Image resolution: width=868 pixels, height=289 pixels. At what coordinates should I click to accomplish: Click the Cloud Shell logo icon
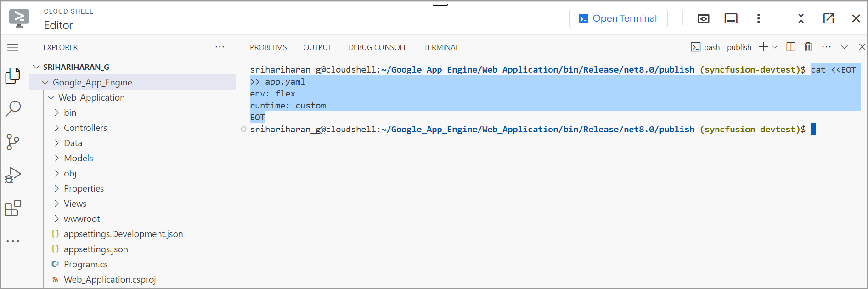coord(19,18)
